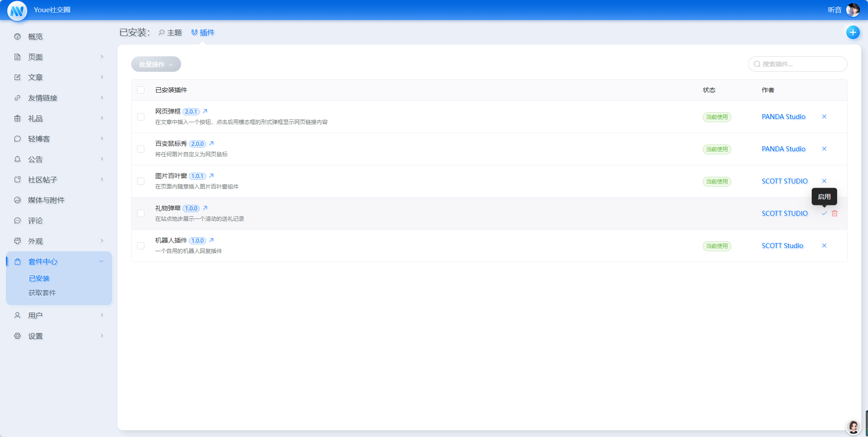Screen dimensions: 868x437
Task: Select all plugins with header checkbox
Action: [x=141, y=90]
